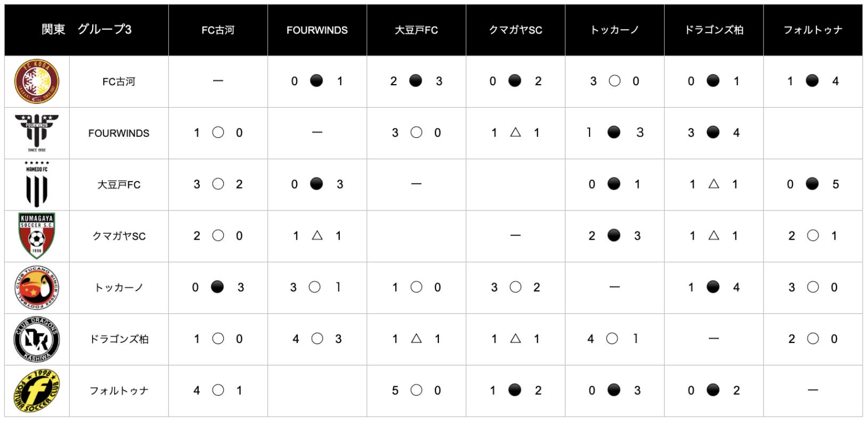
Task: Click the FOURWINDS team logo
Action: tap(37, 133)
